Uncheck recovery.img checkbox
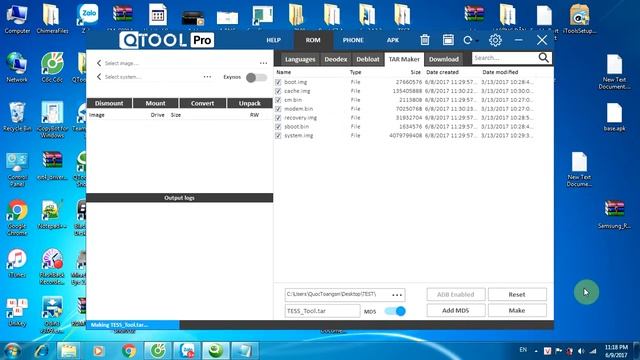This screenshot has height=360, width=640. [x=278, y=118]
